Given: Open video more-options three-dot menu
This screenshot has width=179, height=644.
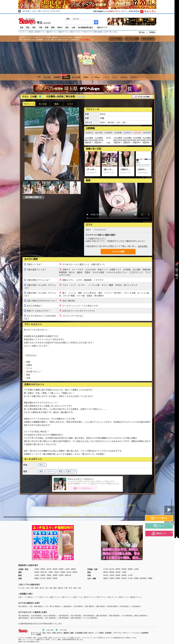Looking at the screenshot, I should tap(149, 215).
